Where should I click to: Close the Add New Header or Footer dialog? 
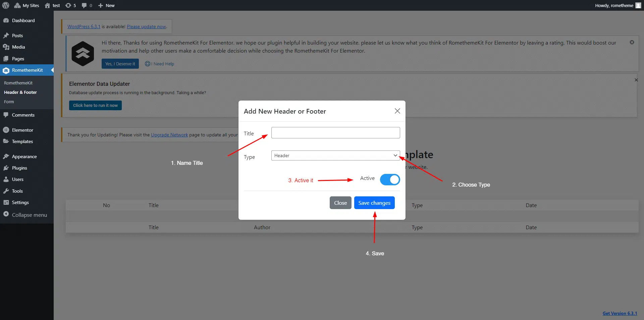coord(397,111)
